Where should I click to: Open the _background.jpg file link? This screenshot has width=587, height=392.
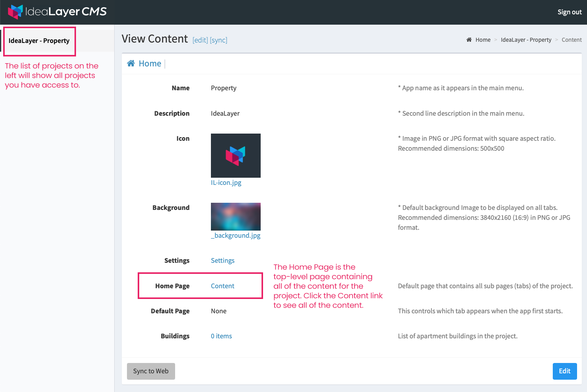(236, 235)
